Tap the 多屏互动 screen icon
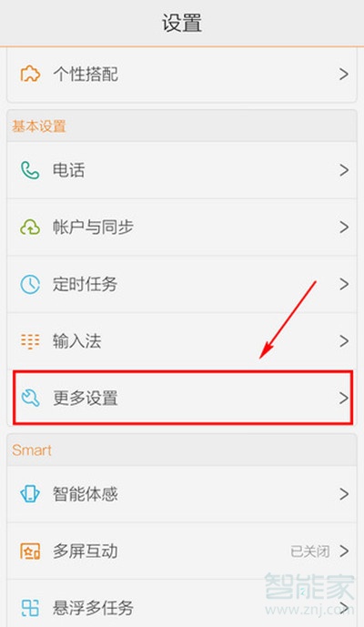 click(30, 551)
